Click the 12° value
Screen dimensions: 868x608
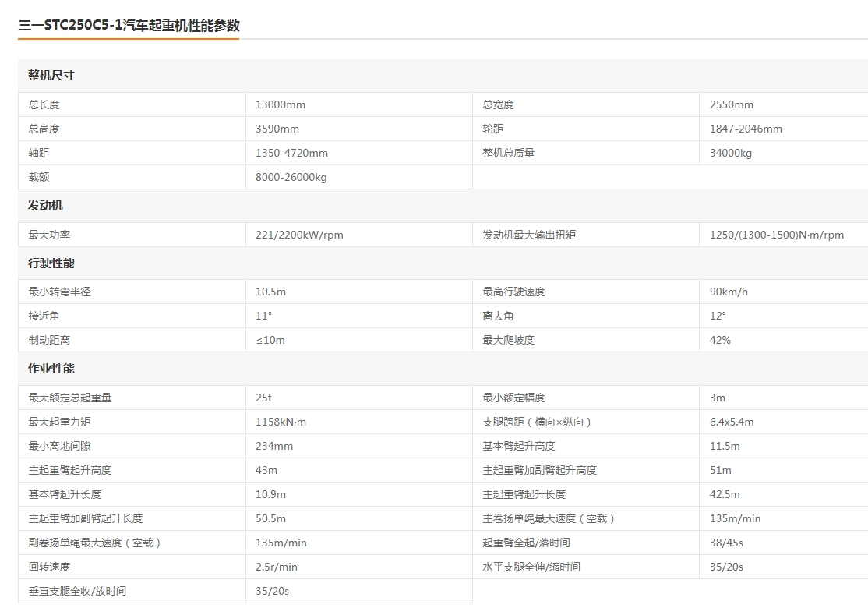coord(718,316)
